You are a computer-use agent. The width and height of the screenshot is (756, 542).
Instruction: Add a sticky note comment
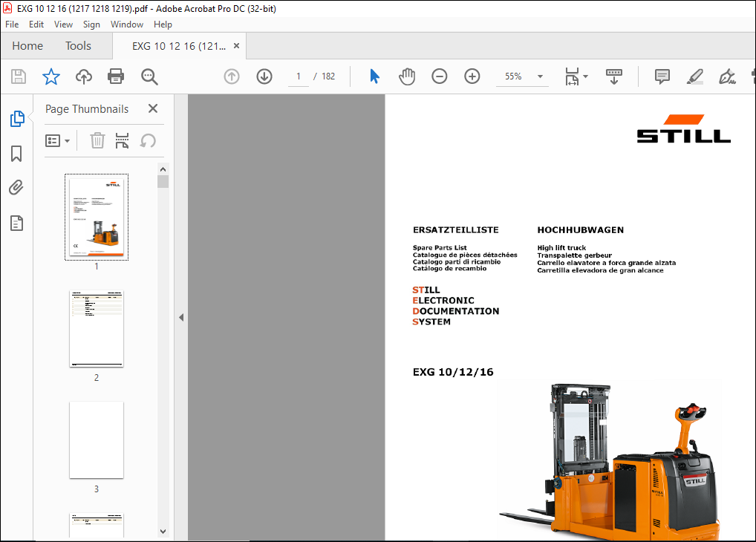click(662, 76)
